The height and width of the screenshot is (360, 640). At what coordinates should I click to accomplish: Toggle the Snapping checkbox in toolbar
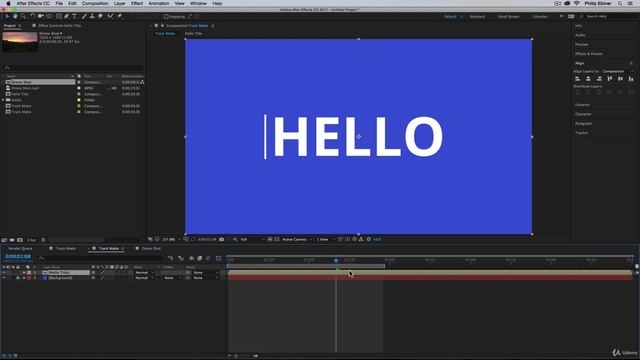pyautogui.click(x=166, y=17)
